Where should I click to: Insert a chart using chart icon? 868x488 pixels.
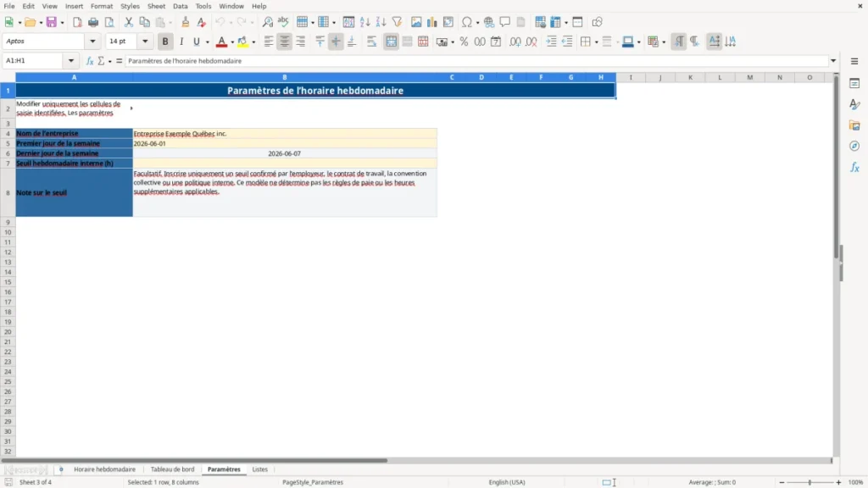[431, 22]
